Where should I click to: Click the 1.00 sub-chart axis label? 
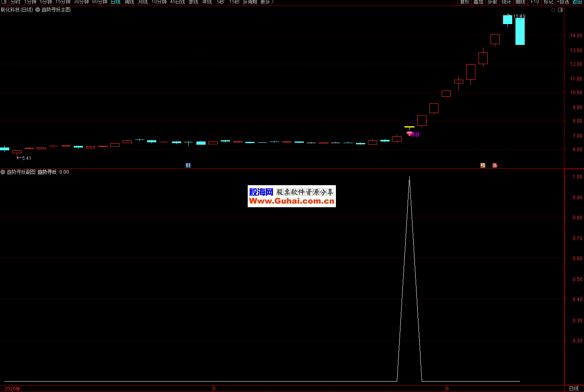click(x=577, y=177)
